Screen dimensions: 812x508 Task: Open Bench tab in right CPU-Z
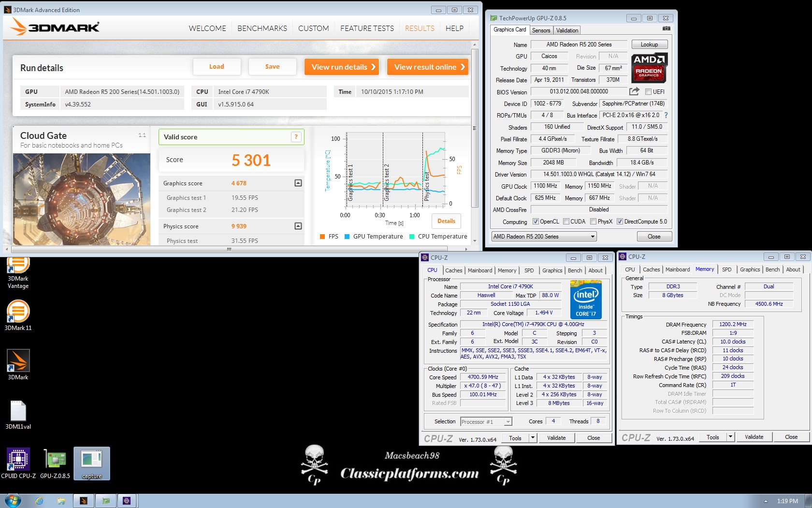(772, 269)
